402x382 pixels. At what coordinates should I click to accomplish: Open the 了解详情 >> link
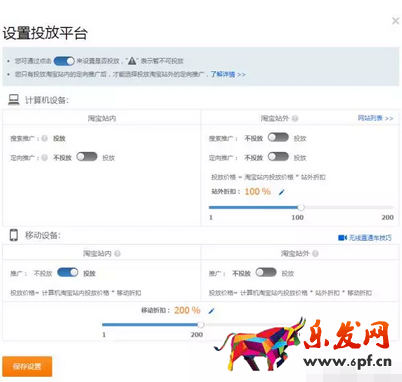tap(228, 74)
